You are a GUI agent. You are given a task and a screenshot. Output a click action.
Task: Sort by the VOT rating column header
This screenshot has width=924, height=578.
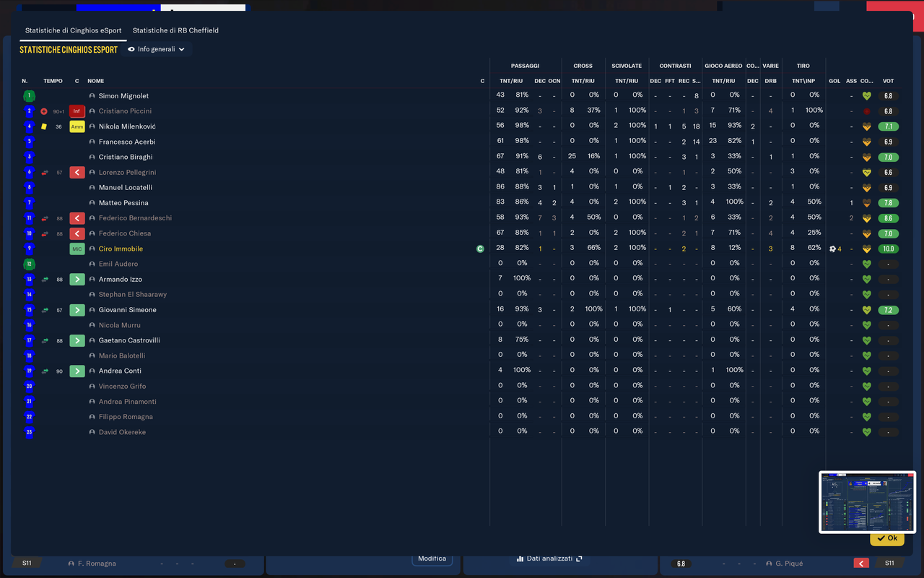(x=888, y=81)
